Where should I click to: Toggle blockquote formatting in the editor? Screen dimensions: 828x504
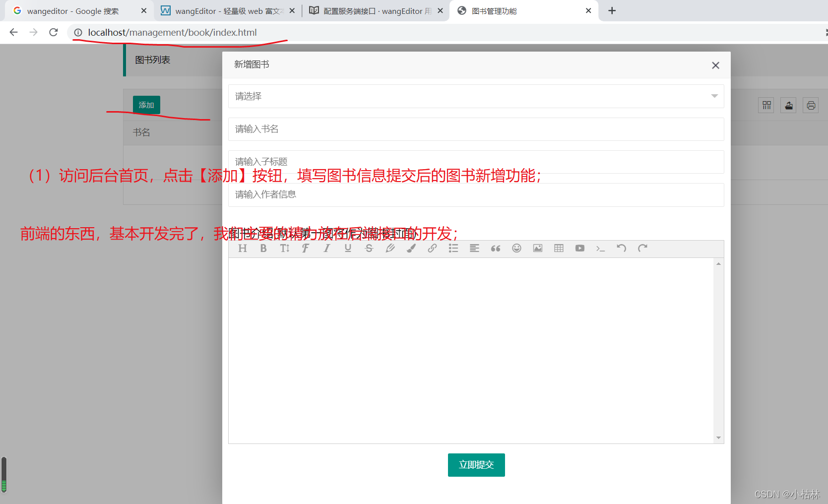coord(495,248)
